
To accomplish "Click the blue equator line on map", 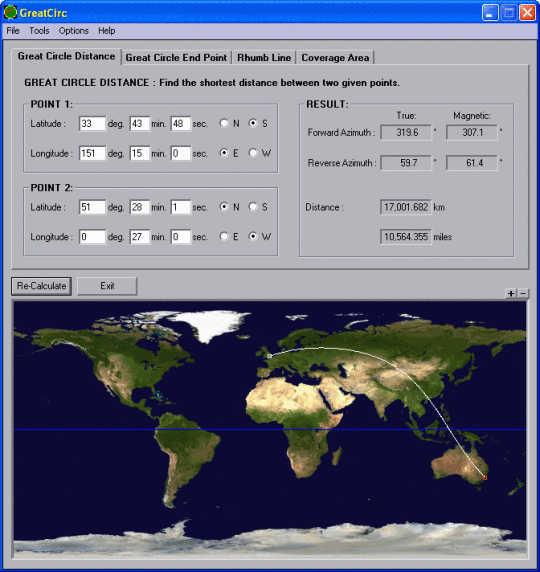I will tap(270, 430).
